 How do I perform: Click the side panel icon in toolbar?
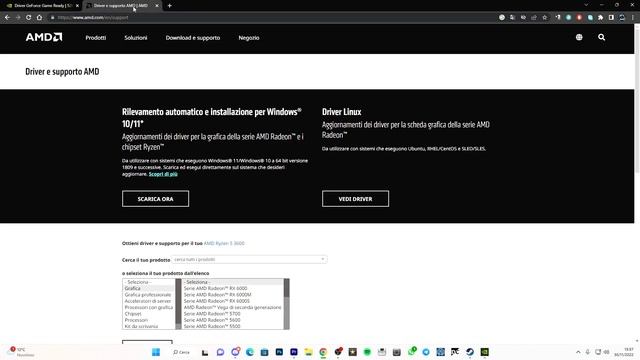point(611,17)
